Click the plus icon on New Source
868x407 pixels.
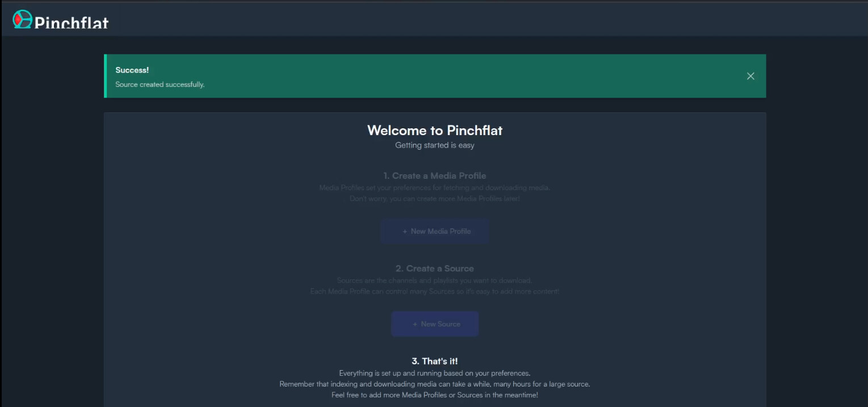pyautogui.click(x=415, y=324)
